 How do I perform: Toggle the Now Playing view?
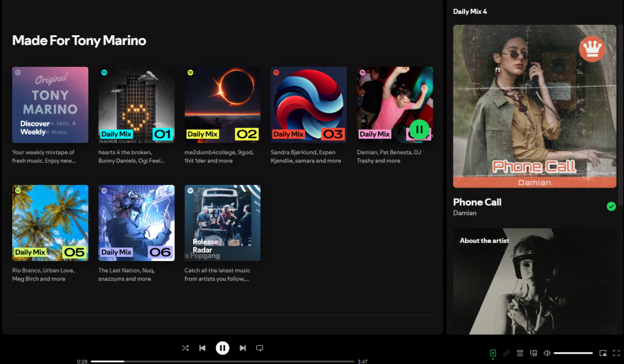(x=493, y=353)
